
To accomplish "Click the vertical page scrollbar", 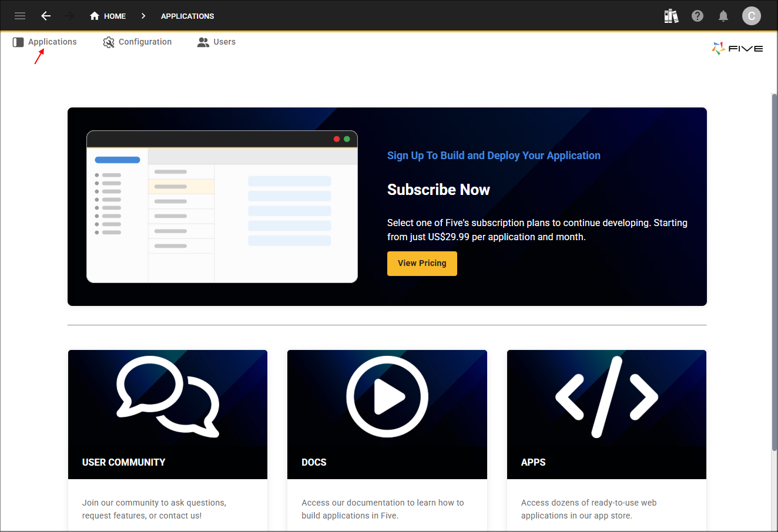I will (774, 272).
